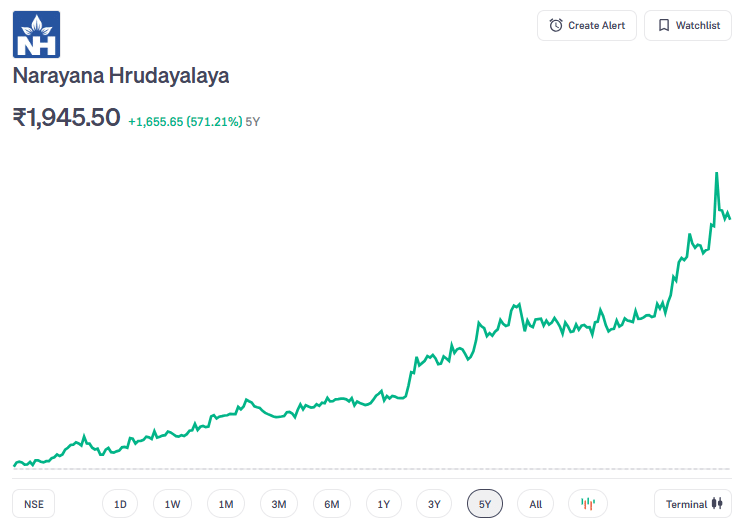The height and width of the screenshot is (526, 742).
Task: Click the ₹1,945.50 price text
Action: [x=66, y=117]
